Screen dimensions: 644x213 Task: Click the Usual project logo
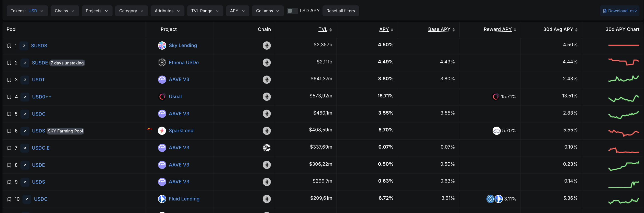(x=162, y=97)
